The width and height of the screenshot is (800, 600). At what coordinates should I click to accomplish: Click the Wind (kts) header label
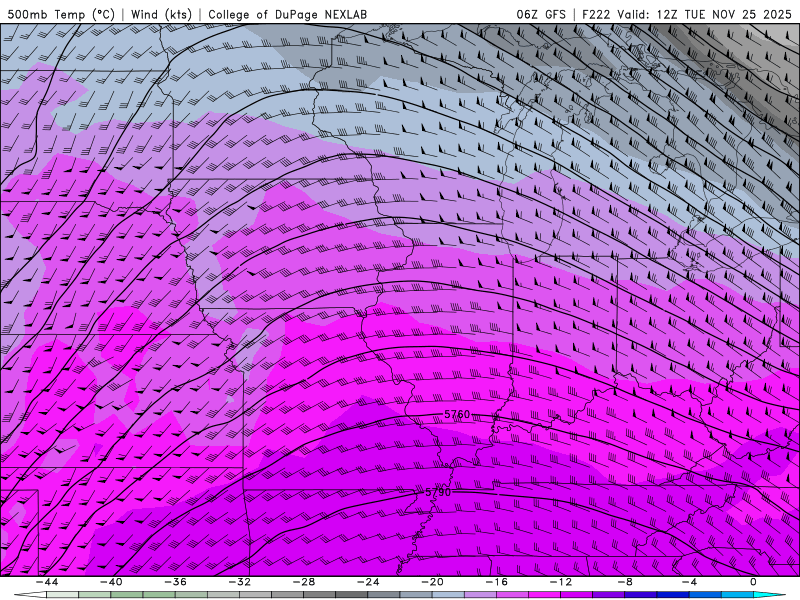161,14
